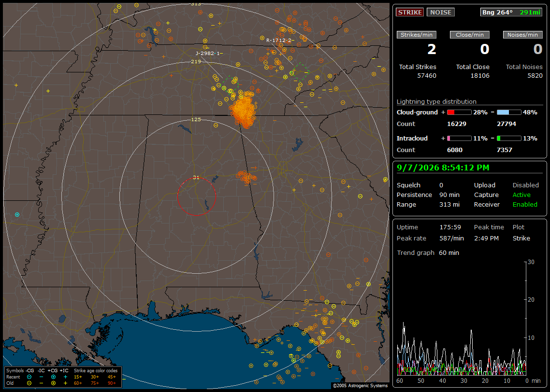The width and height of the screenshot is (550, 392).
Task: Select the Close/min header
Action: [x=470, y=35]
